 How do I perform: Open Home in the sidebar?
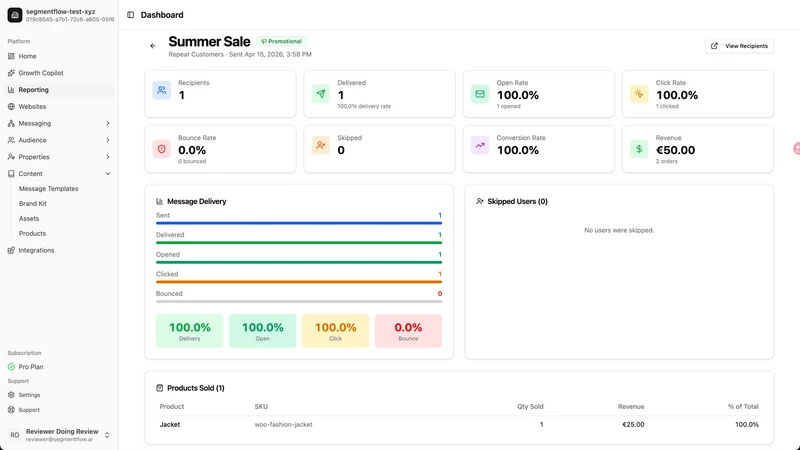59,56
